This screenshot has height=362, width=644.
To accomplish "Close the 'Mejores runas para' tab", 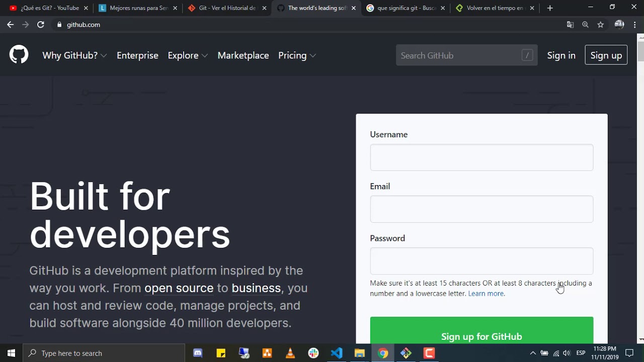I will pyautogui.click(x=175, y=8).
